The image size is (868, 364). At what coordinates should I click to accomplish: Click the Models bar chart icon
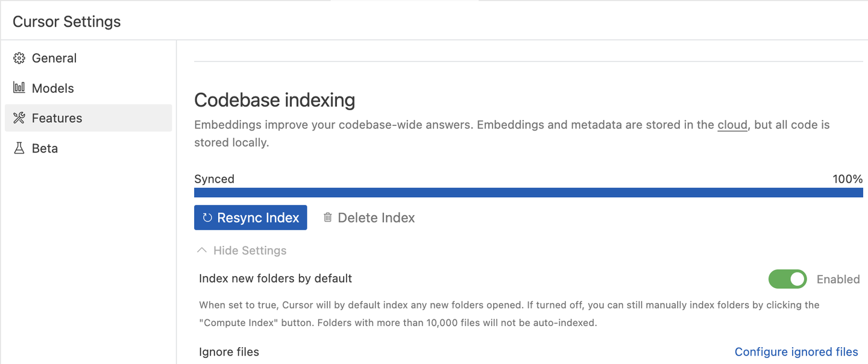(x=19, y=88)
